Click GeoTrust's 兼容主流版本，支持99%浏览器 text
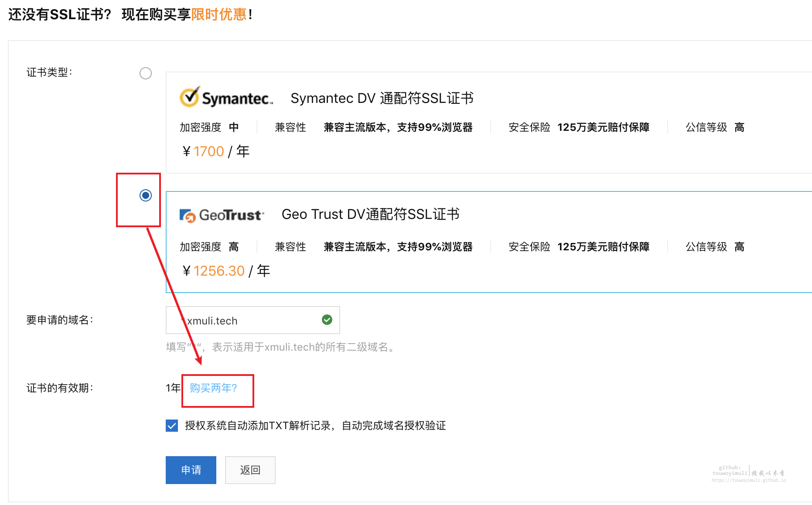 pyautogui.click(x=398, y=247)
